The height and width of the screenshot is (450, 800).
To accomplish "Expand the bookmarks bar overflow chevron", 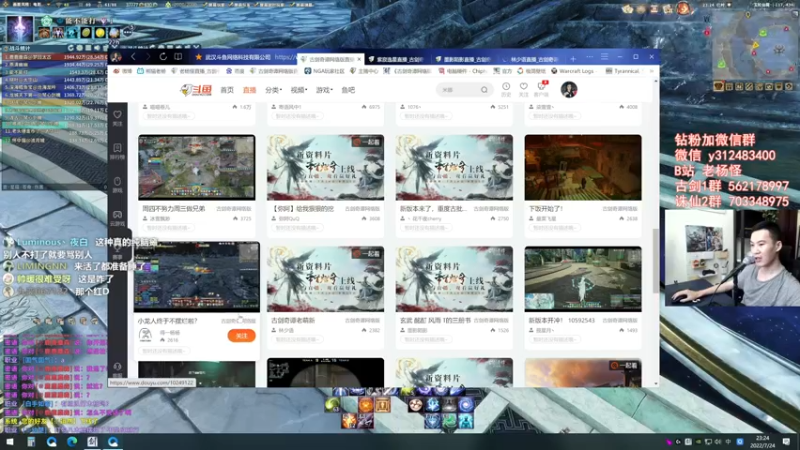I will [652, 71].
